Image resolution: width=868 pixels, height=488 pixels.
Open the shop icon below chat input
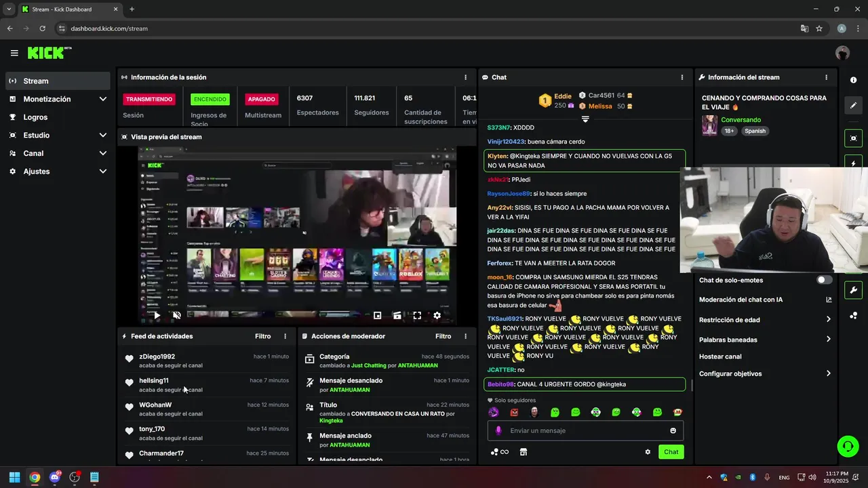[x=524, y=452]
